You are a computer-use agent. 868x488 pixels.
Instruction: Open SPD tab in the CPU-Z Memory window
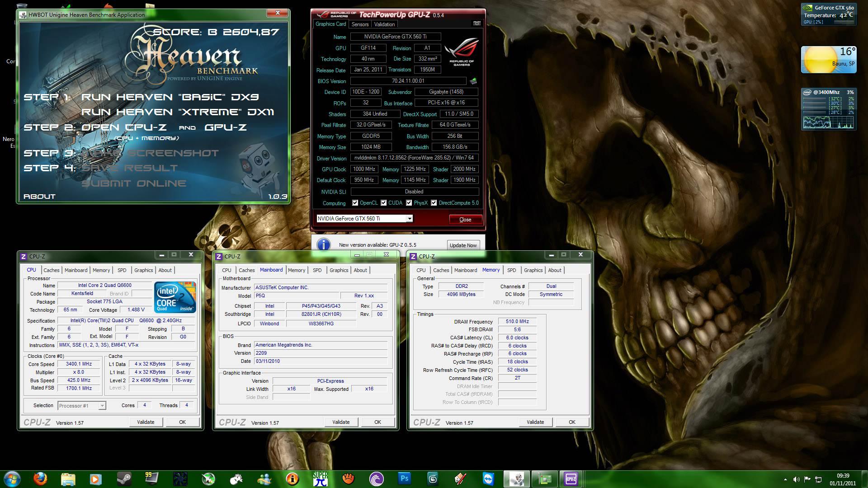point(511,270)
